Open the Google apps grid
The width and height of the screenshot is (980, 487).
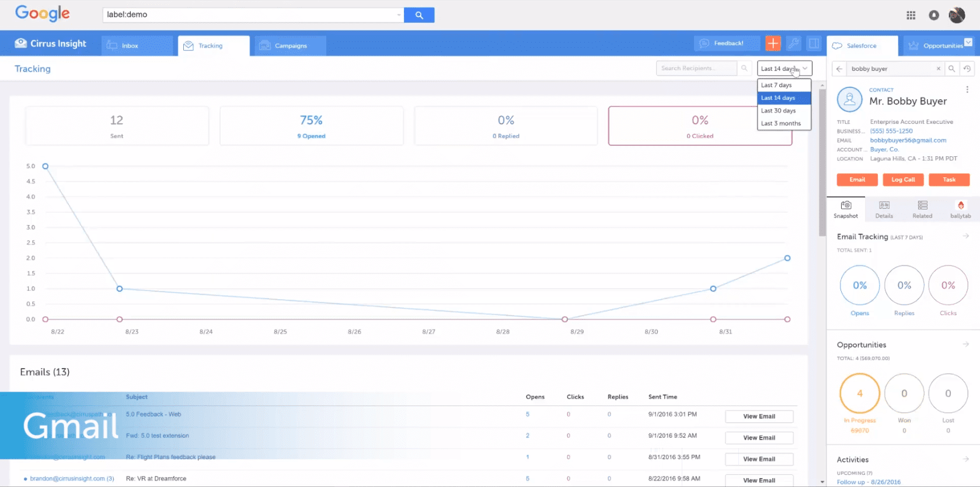(x=911, y=15)
